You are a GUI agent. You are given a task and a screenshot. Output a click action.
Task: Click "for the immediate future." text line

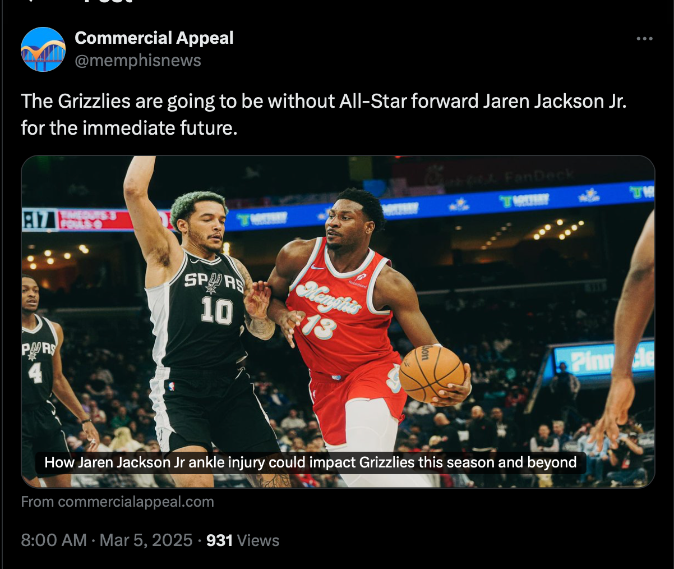129,128
